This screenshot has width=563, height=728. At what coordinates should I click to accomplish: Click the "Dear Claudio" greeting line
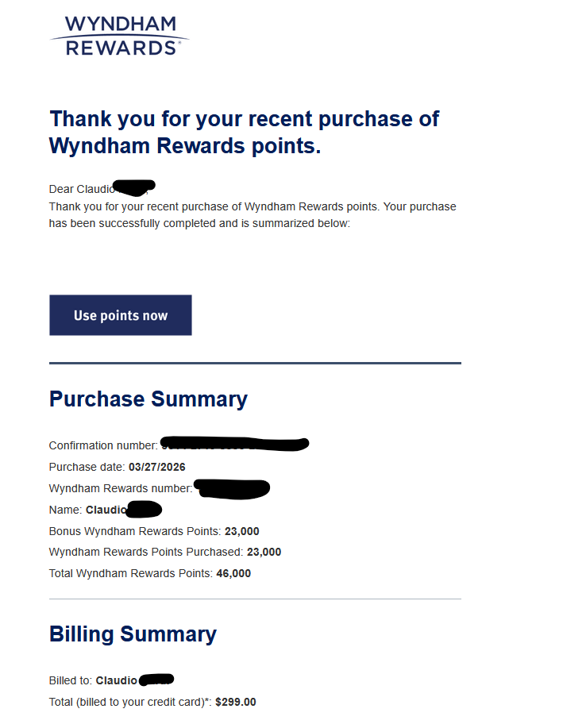102,187
